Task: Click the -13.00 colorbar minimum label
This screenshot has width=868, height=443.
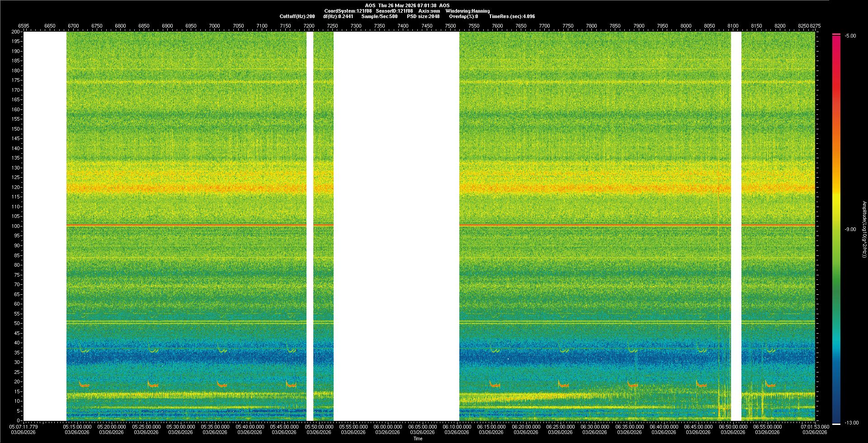Action: pos(851,423)
